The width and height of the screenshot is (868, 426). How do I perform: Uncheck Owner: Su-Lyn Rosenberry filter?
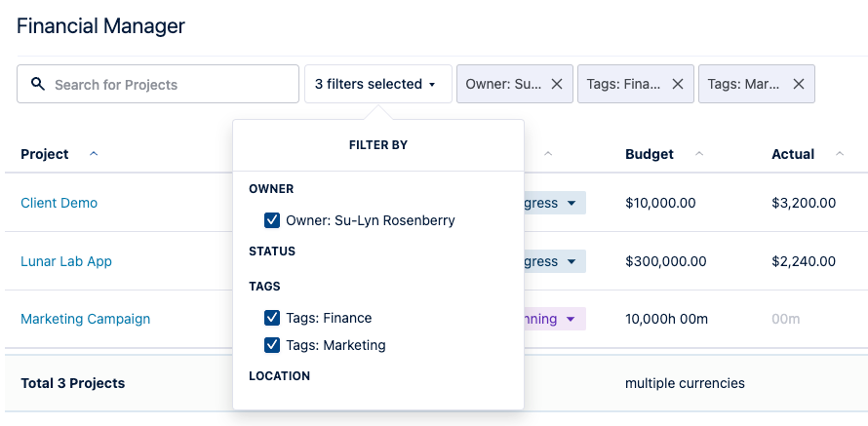[273, 220]
